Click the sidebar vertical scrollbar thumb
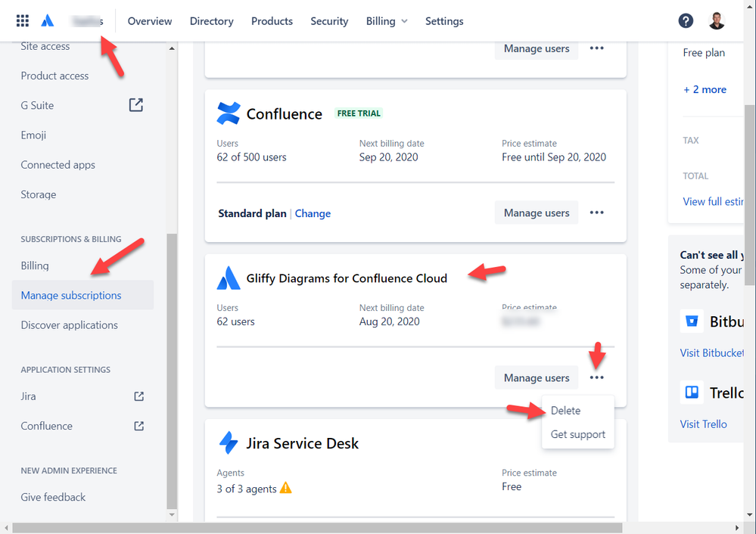 [172, 371]
